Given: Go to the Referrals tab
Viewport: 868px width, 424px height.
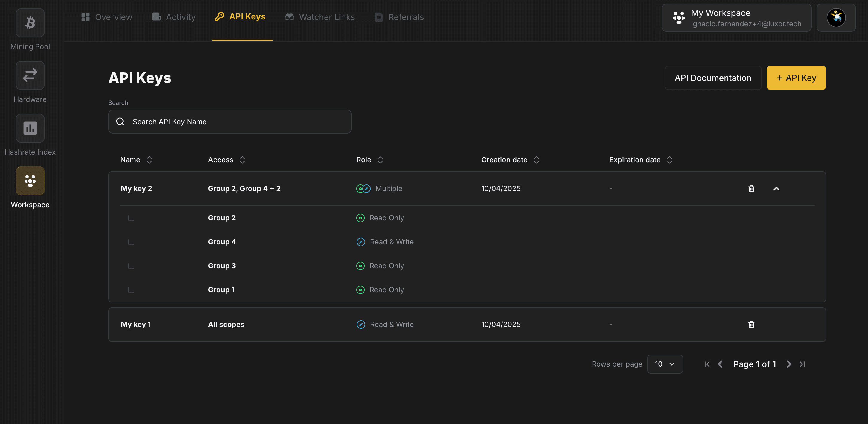Looking at the screenshot, I should 399,17.
